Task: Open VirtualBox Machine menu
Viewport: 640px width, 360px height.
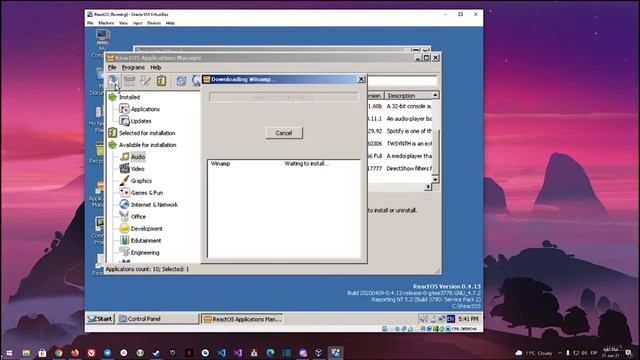Action: tap(106, 23)
